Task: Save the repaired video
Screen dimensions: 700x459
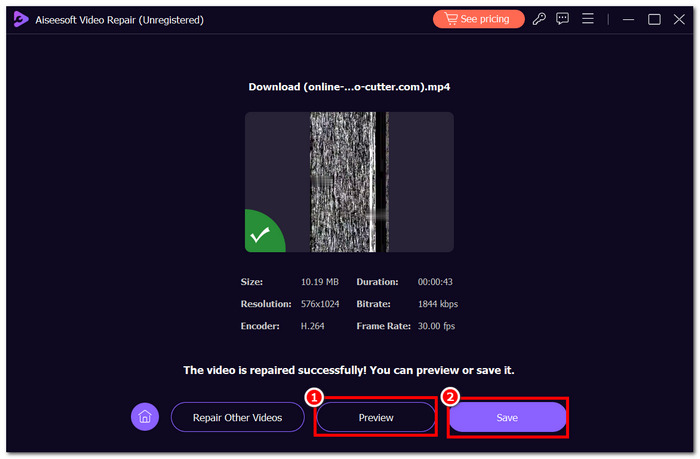Action: pyautogui.click(x=507, y=417)
